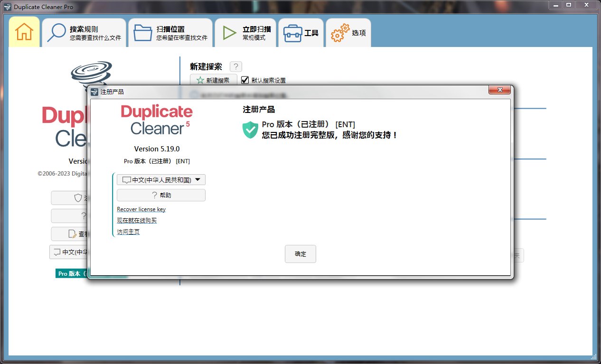Click the 新建搜索 star button
The height and width of the screenshot is (364, 601).
pos(213,80)
